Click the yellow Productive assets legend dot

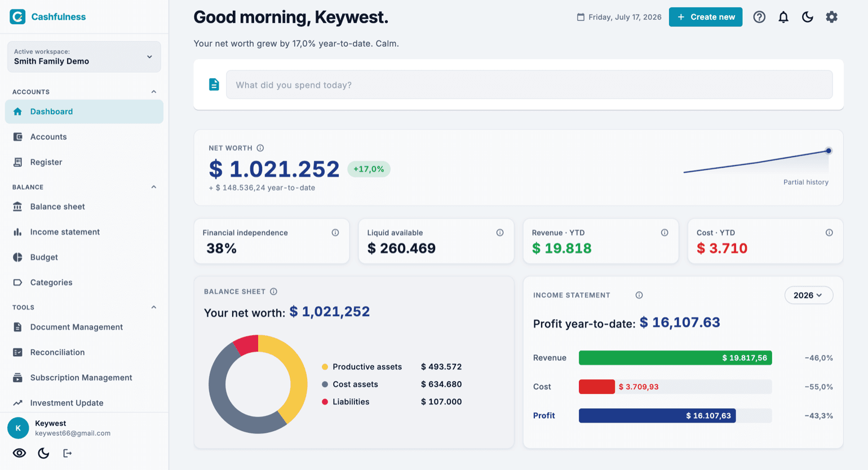325,367
